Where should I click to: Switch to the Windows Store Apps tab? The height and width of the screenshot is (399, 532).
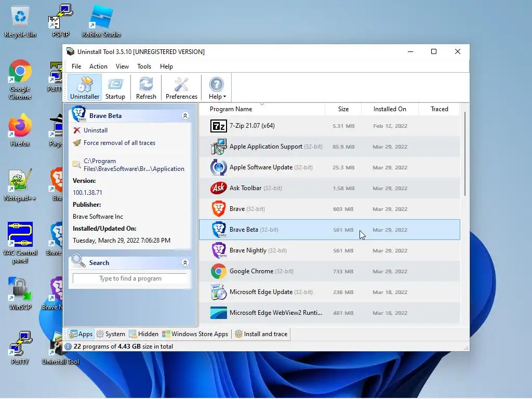click(x=195, y=334)
